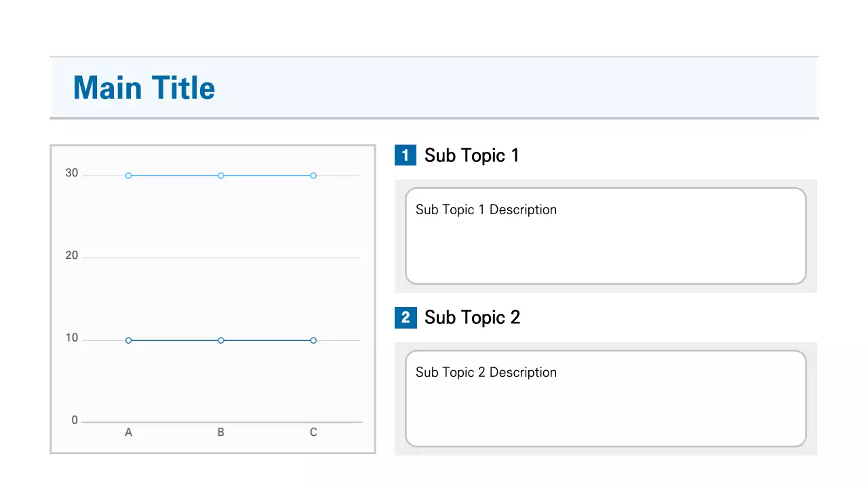868x488 pixels.
Task: Click the y-axis label 0
Action: (x=75, y=420)
